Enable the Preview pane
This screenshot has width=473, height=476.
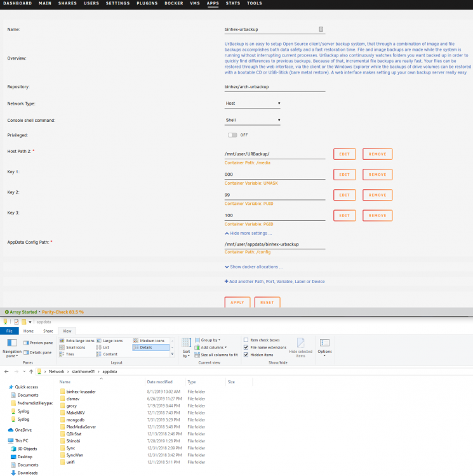tap(38, 343)
